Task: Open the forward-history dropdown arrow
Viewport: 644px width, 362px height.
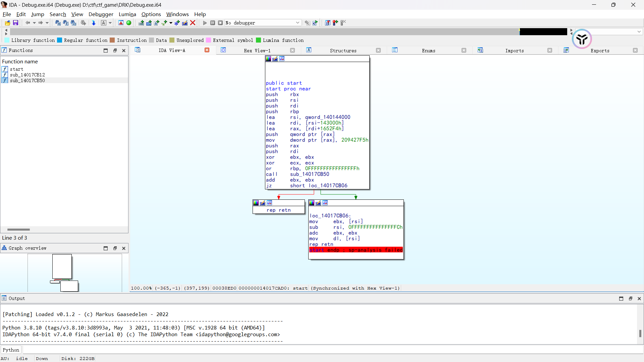Action: [47, 23]
